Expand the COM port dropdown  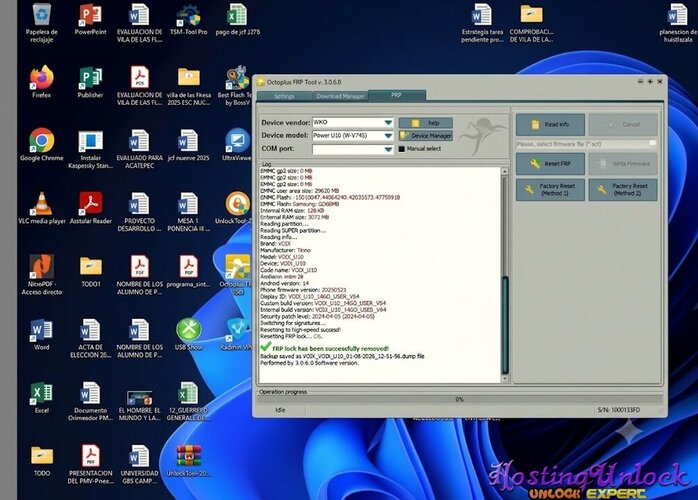[x=388, y=149]
